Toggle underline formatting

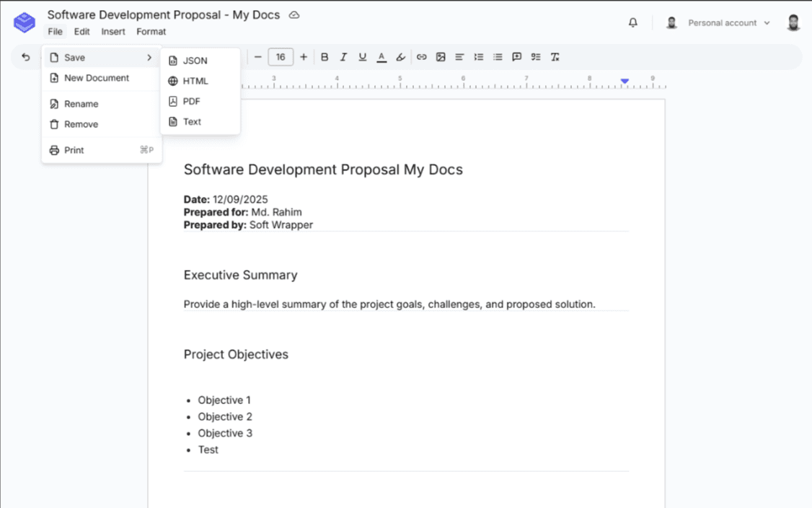pos(362,57)
